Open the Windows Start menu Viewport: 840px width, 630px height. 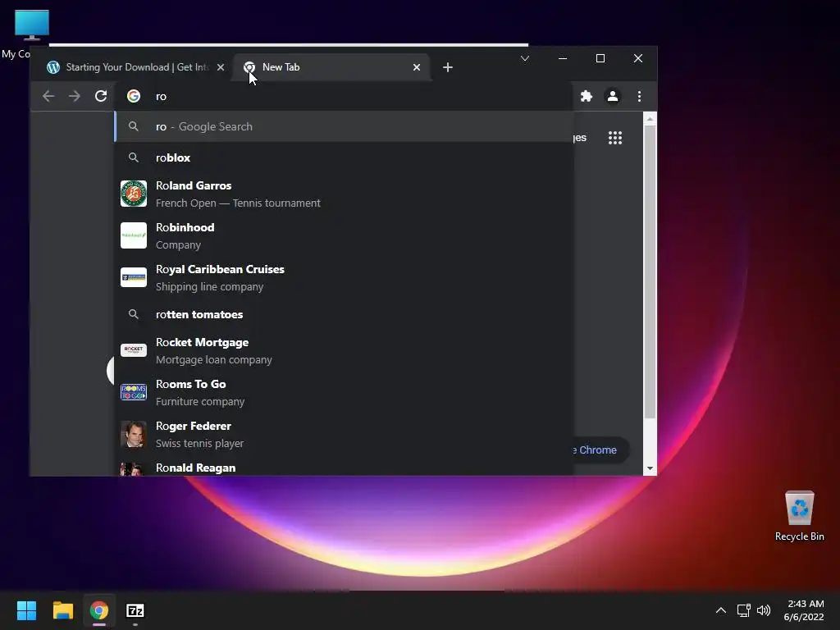point(26,610)
